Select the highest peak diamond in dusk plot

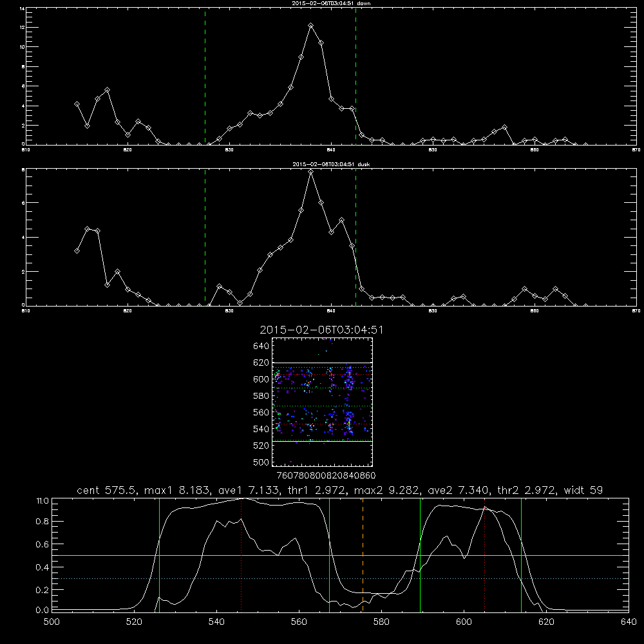[311, 172]
